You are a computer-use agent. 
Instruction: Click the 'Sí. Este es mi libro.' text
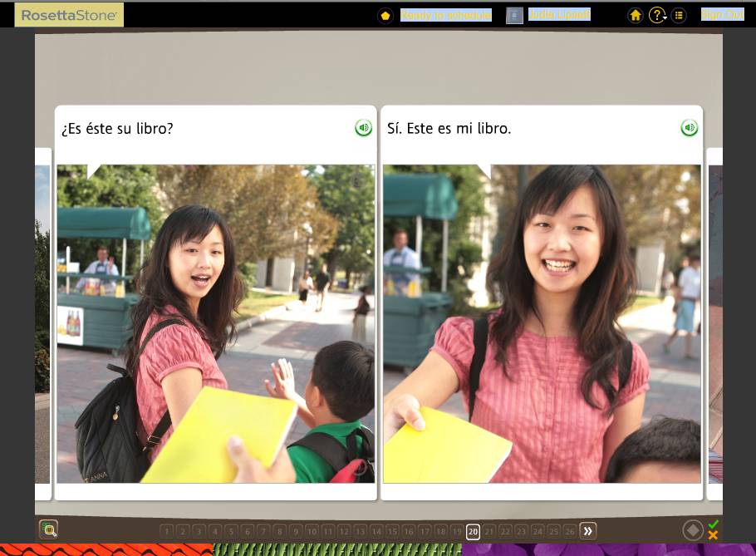[x=449, y=129]
